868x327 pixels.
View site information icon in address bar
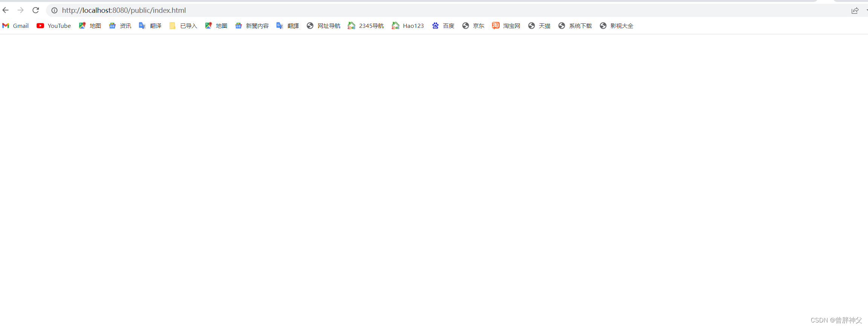pos(54,10)
